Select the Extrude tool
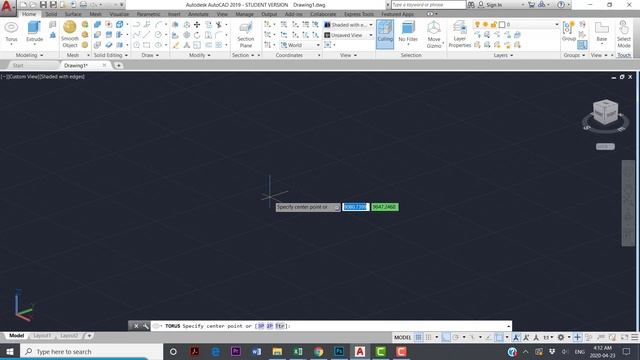640x360 pixels. coord(34,31)
